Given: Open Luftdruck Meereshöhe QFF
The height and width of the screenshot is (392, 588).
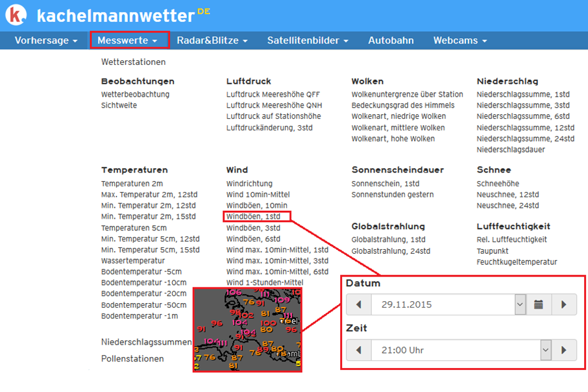Looking at the screenshot, I should (273, 94).
